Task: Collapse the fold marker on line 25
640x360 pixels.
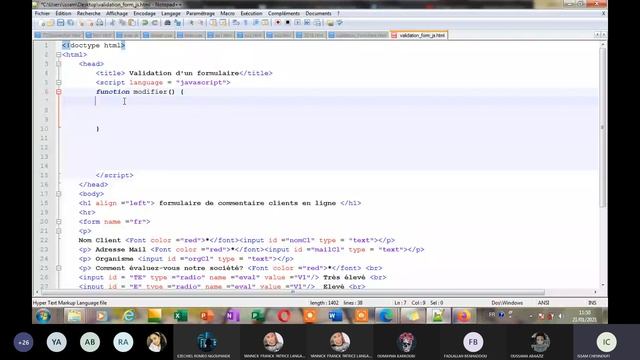Action: click(x=59, y=268)
